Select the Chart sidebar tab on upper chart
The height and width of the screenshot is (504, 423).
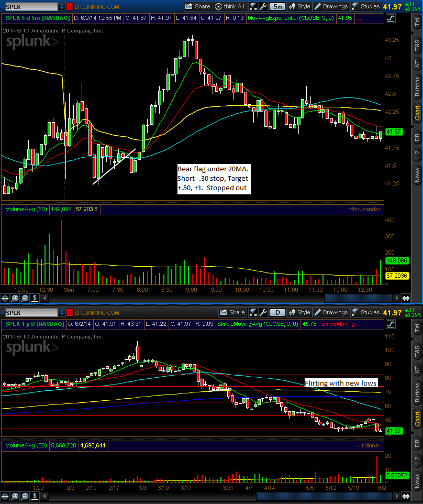(x=417, y=113)
